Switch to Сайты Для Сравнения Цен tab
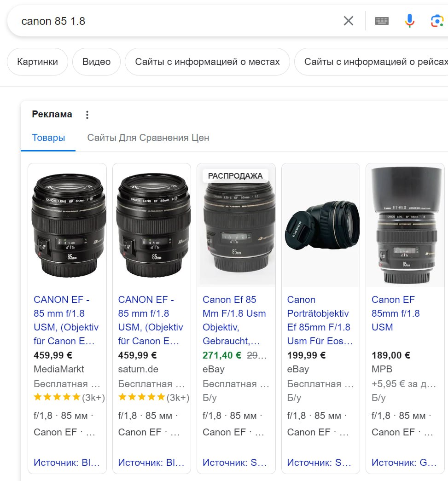 pyautogui.click(x=148, y=138)
